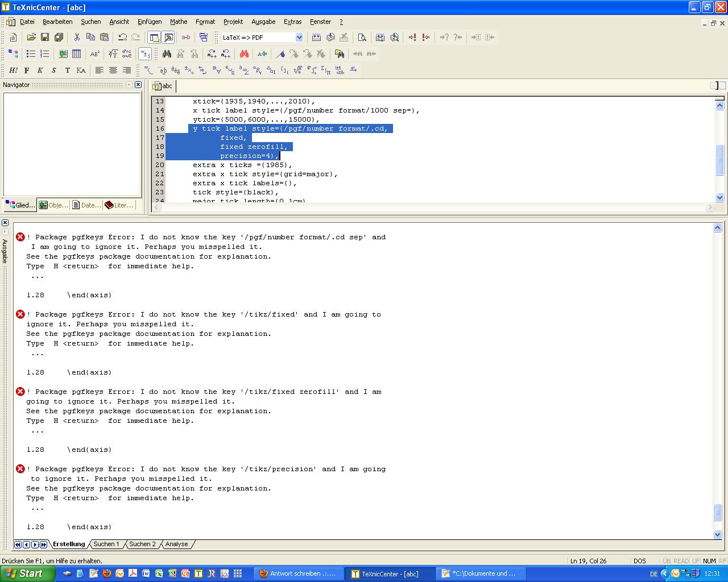728x582 pixels.
Task: Open arrows math symbols menu
Action: coord(203,70)
